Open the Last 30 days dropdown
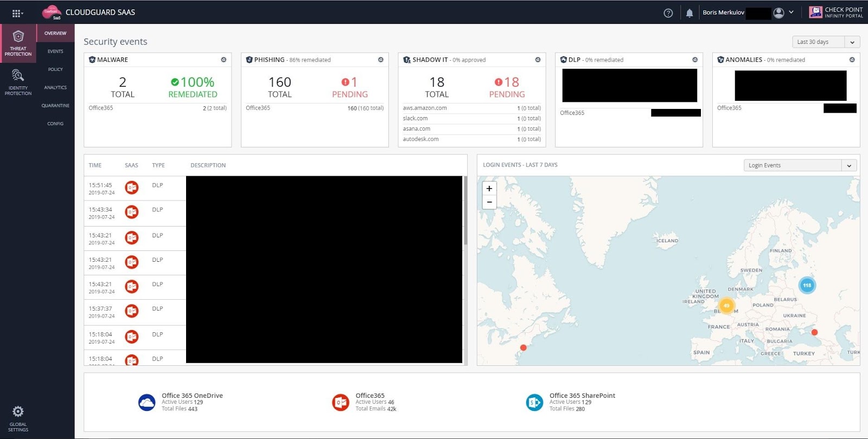 pos(826,42)
